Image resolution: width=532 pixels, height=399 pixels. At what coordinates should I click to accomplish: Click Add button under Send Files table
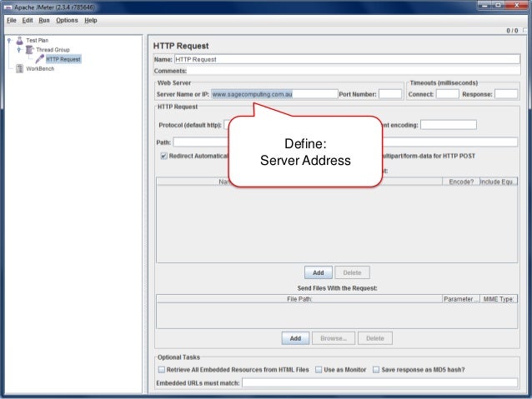click(295, 338)
